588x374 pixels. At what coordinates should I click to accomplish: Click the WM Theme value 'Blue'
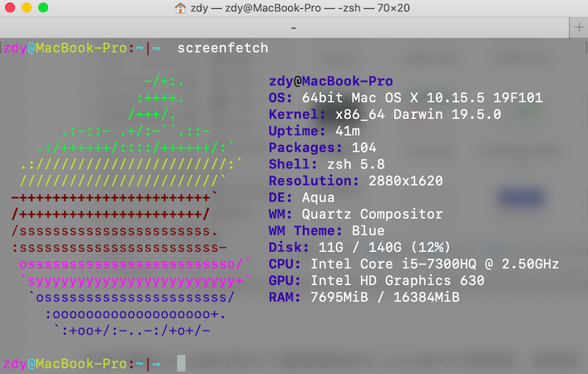pos(368,231)
